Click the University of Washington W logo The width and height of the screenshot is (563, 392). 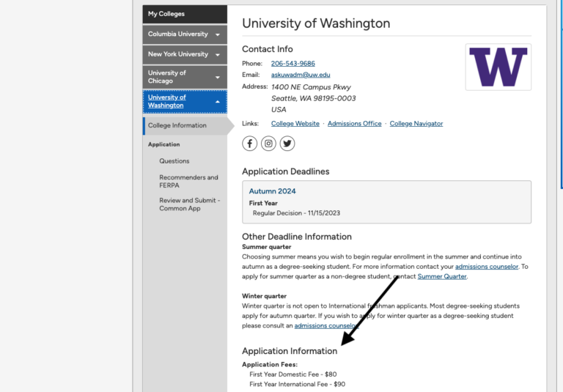click(x=498, y=67)
